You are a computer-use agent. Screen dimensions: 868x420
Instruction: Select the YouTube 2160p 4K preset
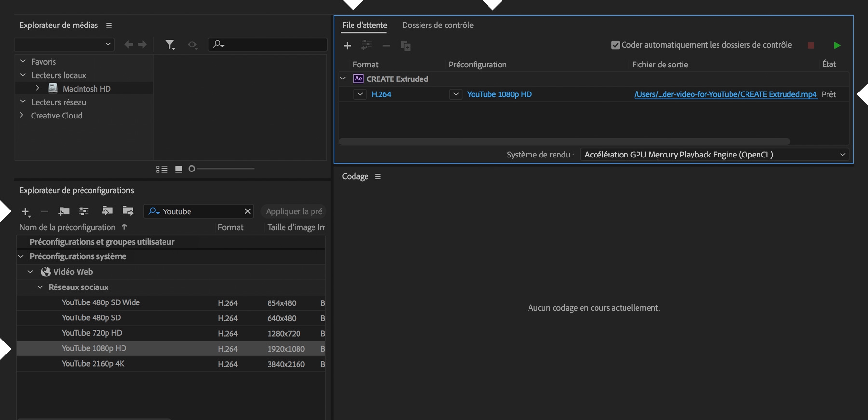point(171,364)
